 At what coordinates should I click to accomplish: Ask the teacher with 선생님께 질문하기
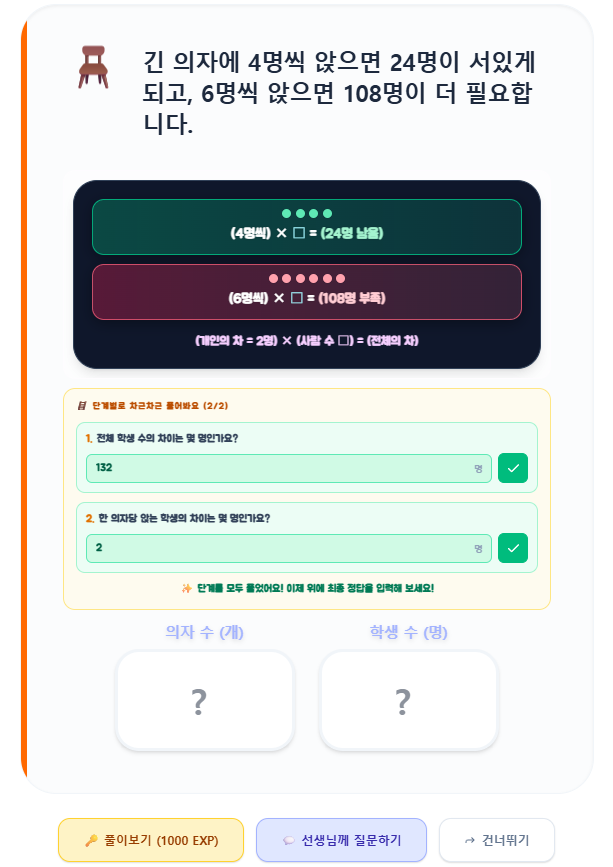coord(341,840)
